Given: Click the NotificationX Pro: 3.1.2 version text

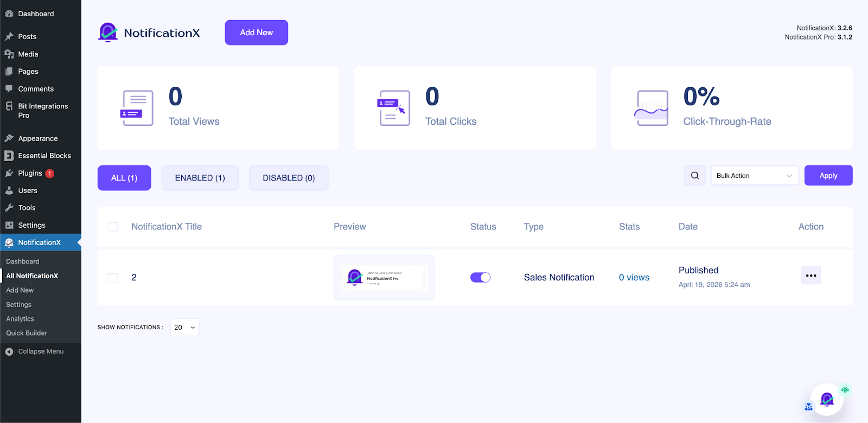Looking at the screenshot, I should [819, 37].
